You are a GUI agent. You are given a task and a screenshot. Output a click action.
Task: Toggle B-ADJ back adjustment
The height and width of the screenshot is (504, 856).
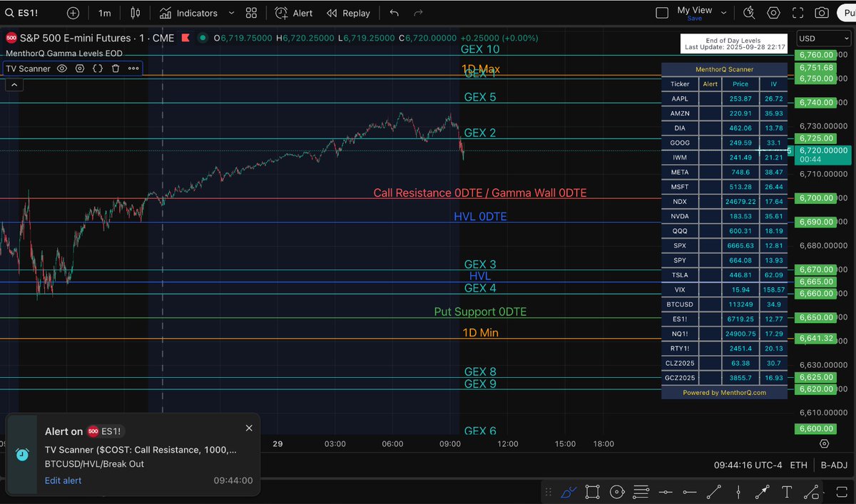(833, 465)
